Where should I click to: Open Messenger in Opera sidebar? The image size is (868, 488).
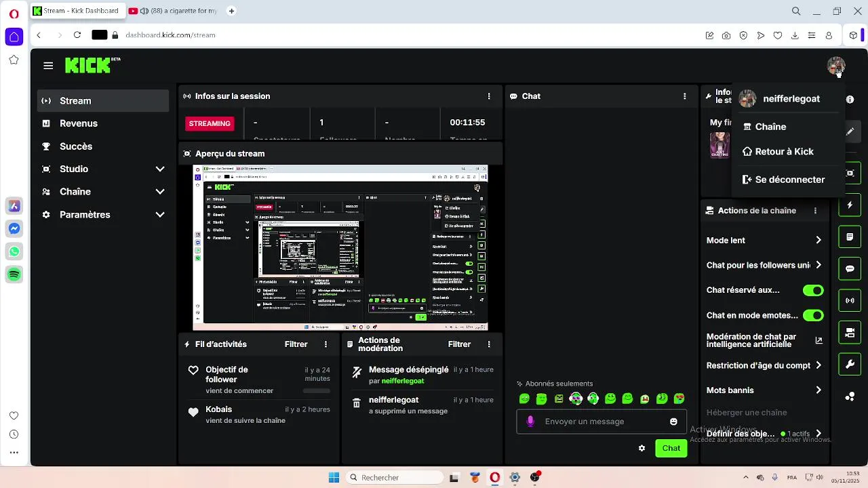pyautogui.click(x=14, y=229)
